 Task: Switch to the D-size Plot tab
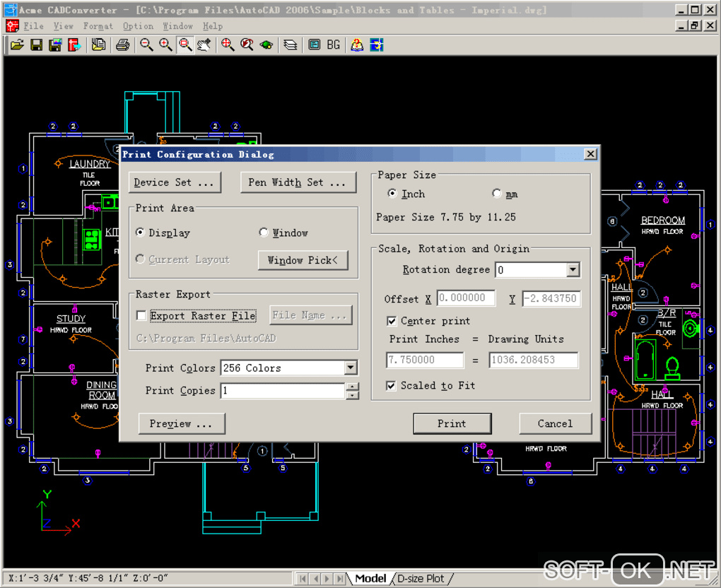point(420,578)
